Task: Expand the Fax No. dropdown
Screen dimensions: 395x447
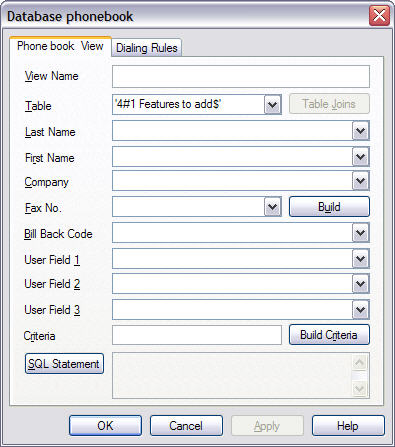Action: (273, 207)
